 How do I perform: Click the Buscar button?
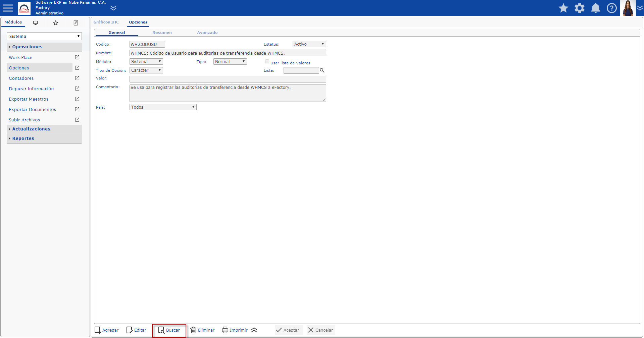coord(169,330)
